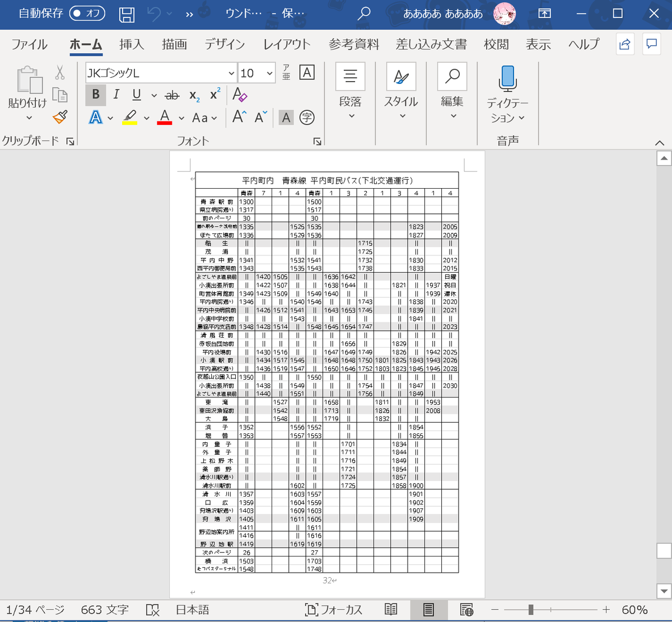
Task: Toggle Italic formatting
Action: pos(116,95)
